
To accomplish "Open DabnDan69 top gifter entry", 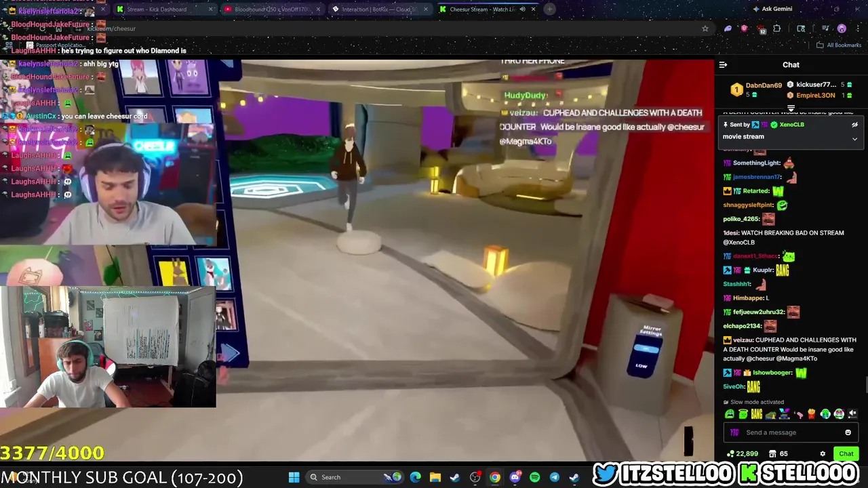I will pos(754,89).
